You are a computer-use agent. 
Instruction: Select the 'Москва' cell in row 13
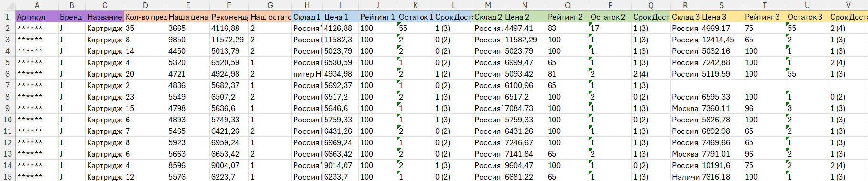coord(685,154)
